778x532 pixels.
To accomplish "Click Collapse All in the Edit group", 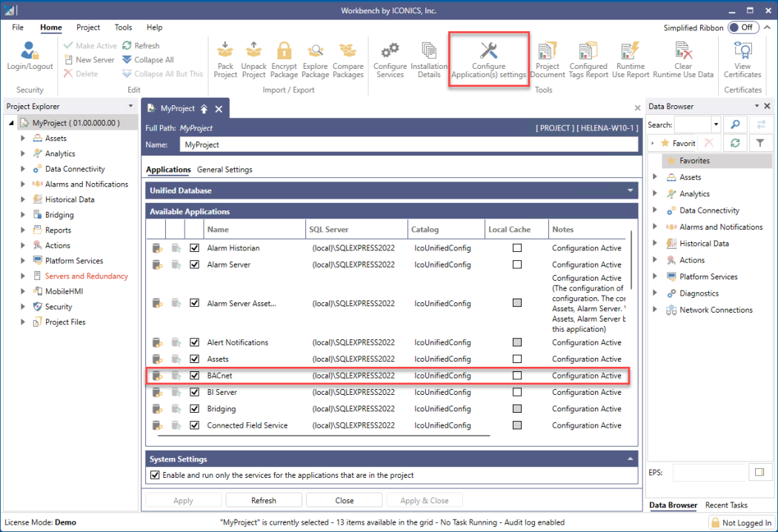I will (x=148, y=59).
